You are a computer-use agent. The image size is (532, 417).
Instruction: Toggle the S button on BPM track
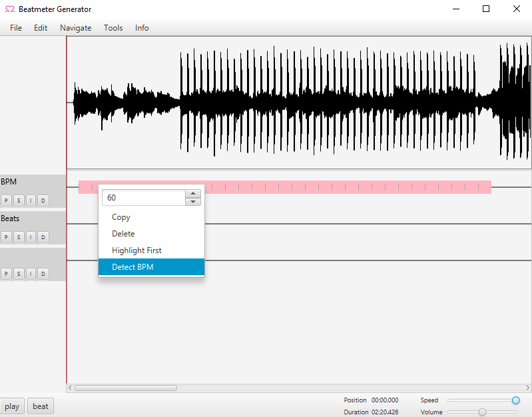(x=19, y=201)
